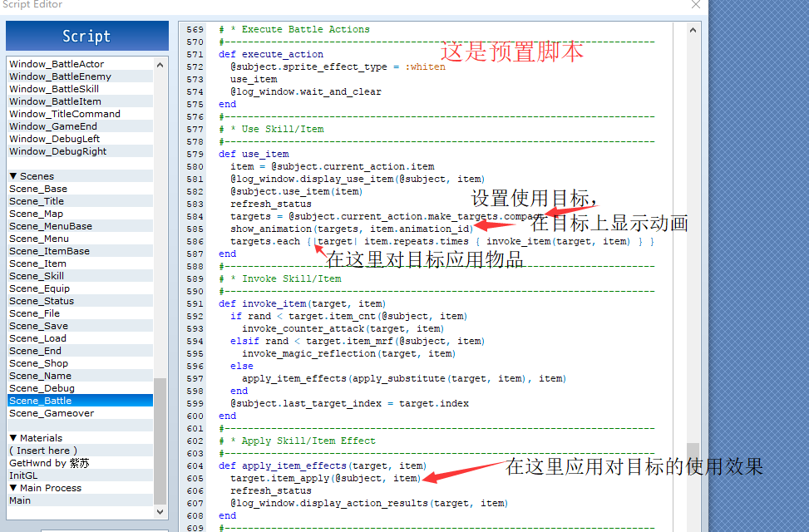Select Scene_Status script

click(x=81, y=301)
